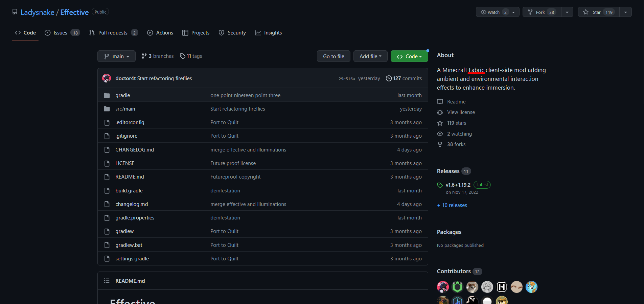The image size is (644, 304).
Task: Open the blue rainbow pony contributor avatar
Action: 532,287
